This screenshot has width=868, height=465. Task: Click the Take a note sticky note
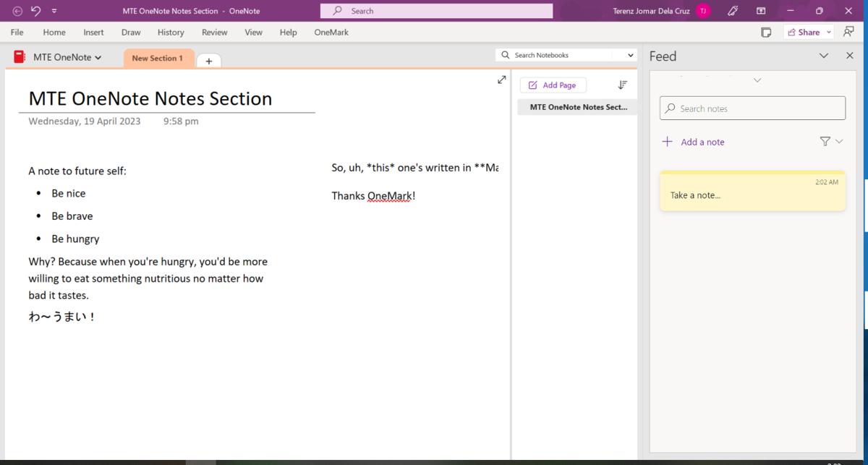point(752,191)
